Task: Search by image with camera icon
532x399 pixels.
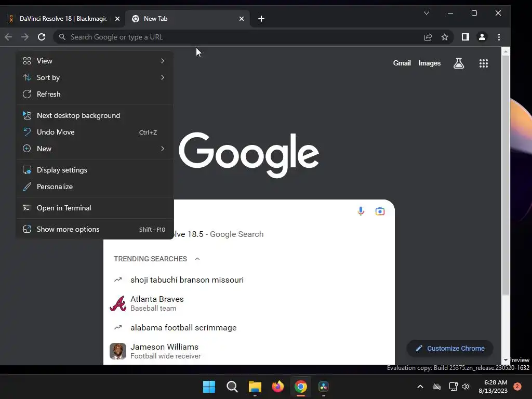Action: tap(380, 211)
